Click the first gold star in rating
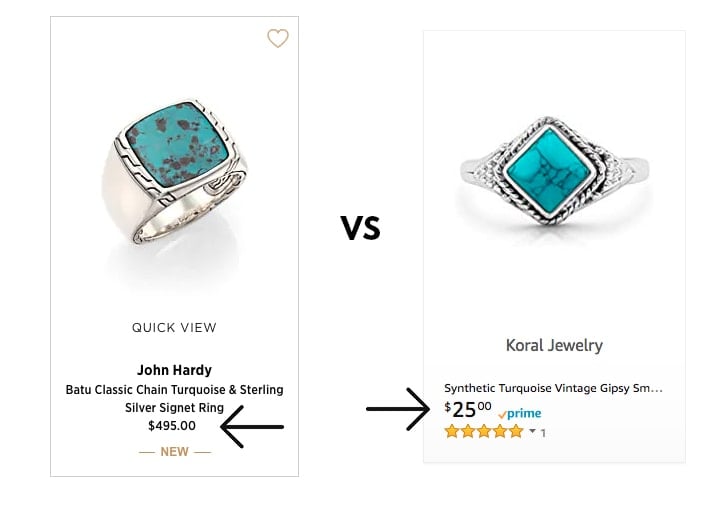The height and width of the screenshot is (515, 720). pos(452,432)
